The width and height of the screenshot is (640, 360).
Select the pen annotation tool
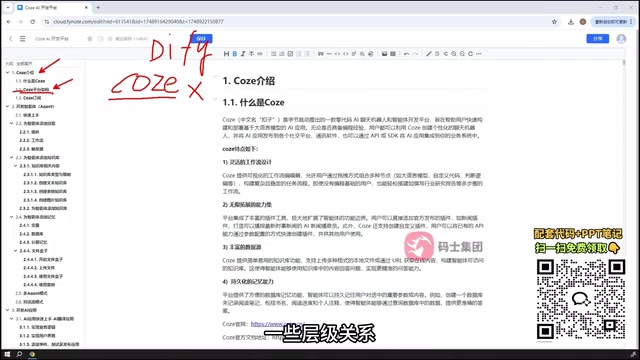coord(429,54)
